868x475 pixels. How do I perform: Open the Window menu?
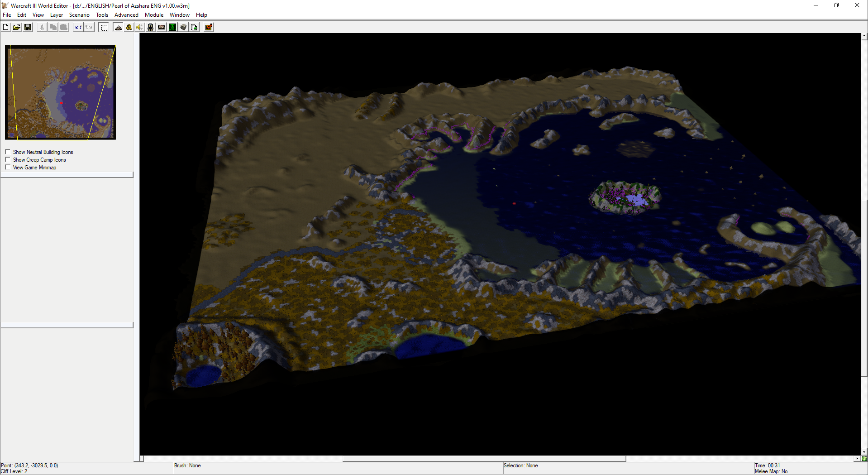179,15
